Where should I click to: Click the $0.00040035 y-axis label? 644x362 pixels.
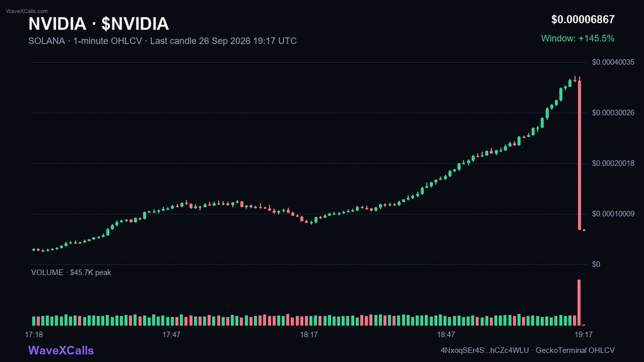613,62
